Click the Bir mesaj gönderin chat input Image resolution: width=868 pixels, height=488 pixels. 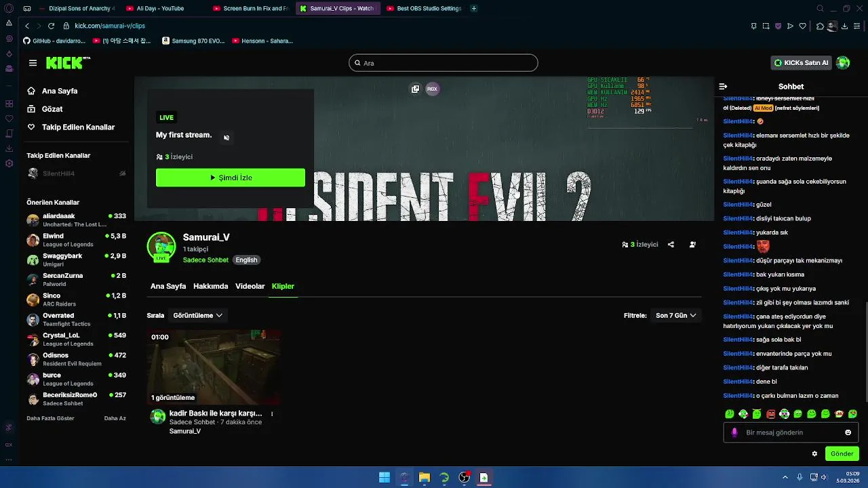point(791,432)
